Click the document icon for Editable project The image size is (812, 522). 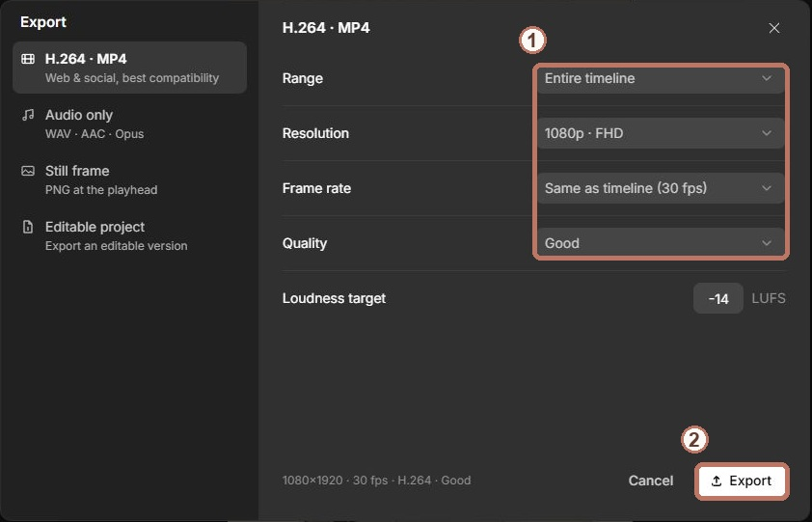[28, 227]
